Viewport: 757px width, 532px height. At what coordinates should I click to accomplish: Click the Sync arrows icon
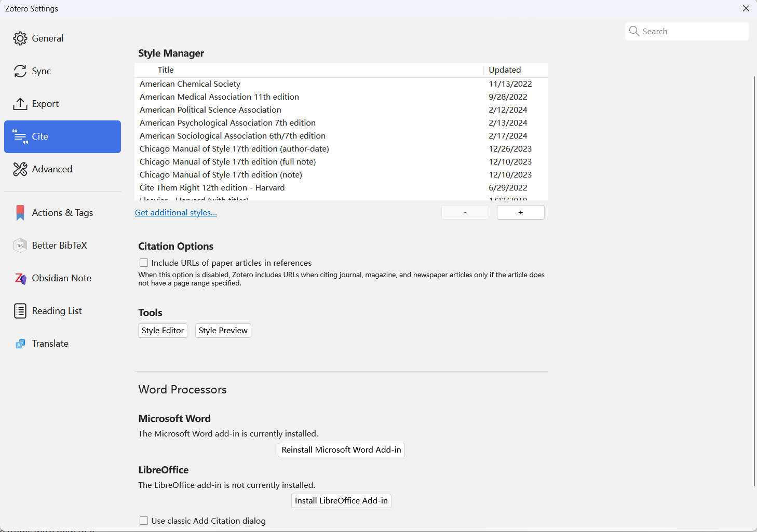click(x=20, y=71)
